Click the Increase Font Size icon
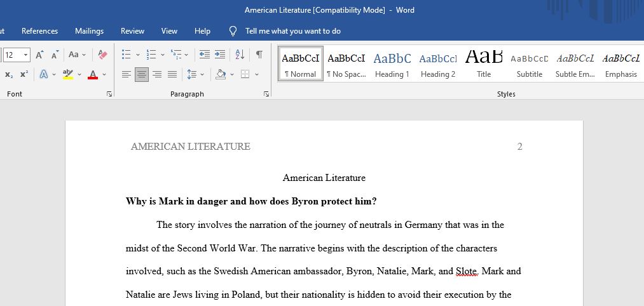The image size is (644, 306). pyautogui.click(x=39, y=55)
